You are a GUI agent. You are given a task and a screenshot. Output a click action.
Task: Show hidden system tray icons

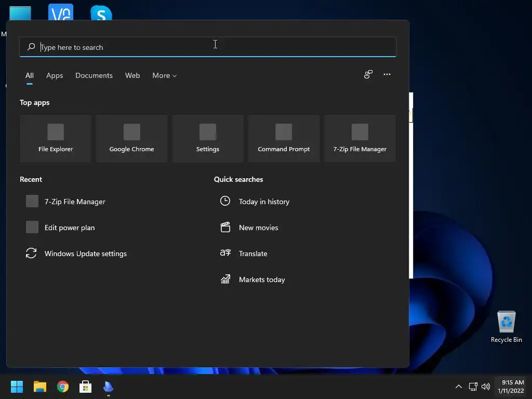coord(458,387)
